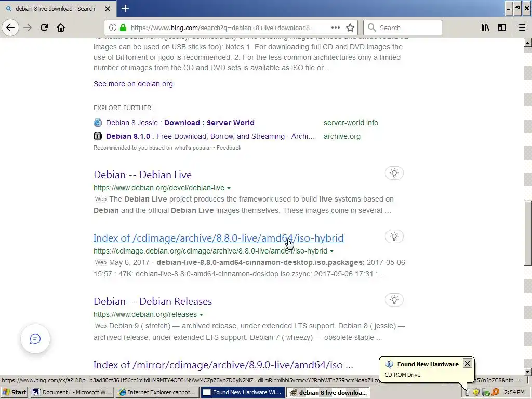Open Debian 8 Jessie Download Server World
Image resolution: width=532 pixels, height=399 pixels.
[180, 123]
